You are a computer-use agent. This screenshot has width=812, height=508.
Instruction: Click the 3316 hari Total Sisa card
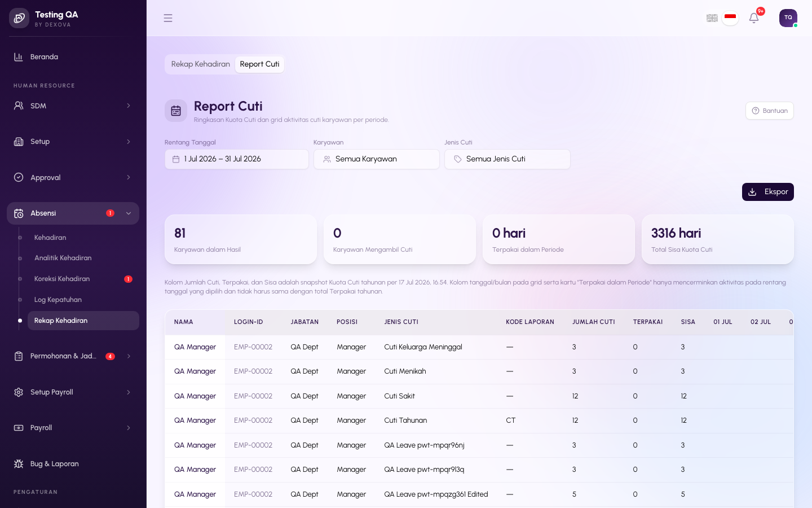[718, 239]
